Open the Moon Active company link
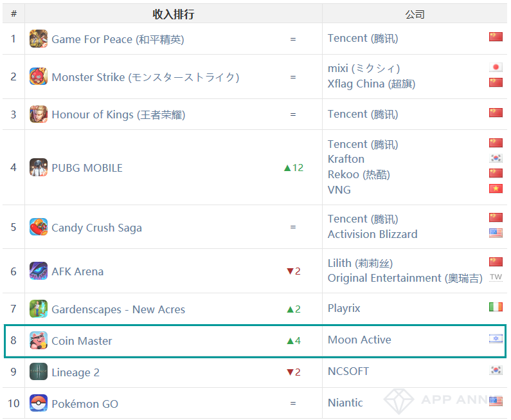Viewport: 511px width, 420px height. [x=359, y=340]
